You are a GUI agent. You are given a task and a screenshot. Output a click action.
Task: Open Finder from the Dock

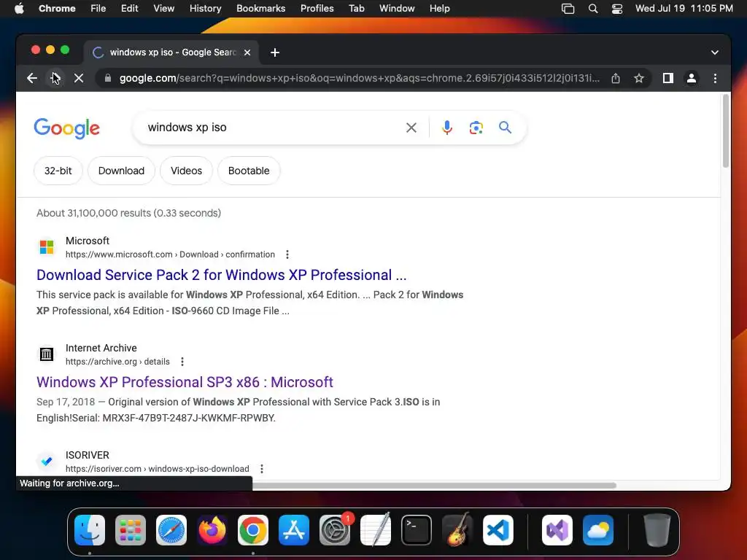(x=90, y=530)
